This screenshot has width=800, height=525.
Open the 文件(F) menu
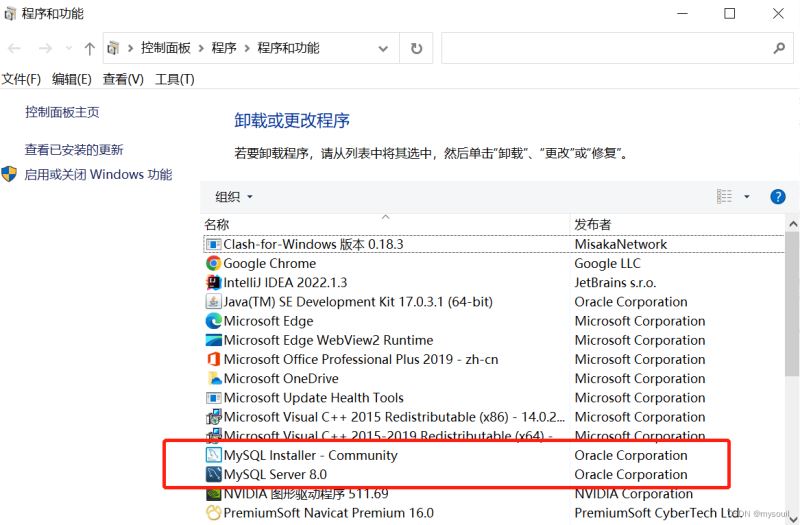coord(21,80)
